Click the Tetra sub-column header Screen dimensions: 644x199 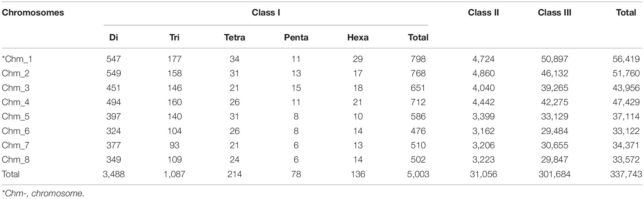coord(234,37)
